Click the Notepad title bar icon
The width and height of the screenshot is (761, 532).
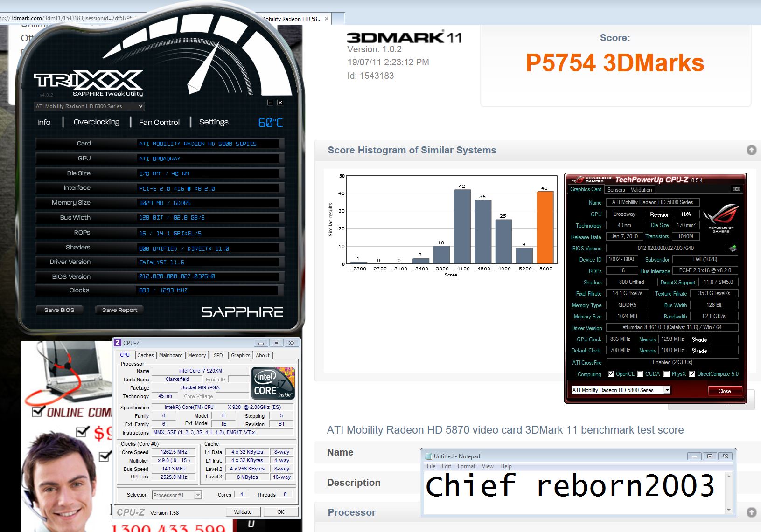[429, 456]
